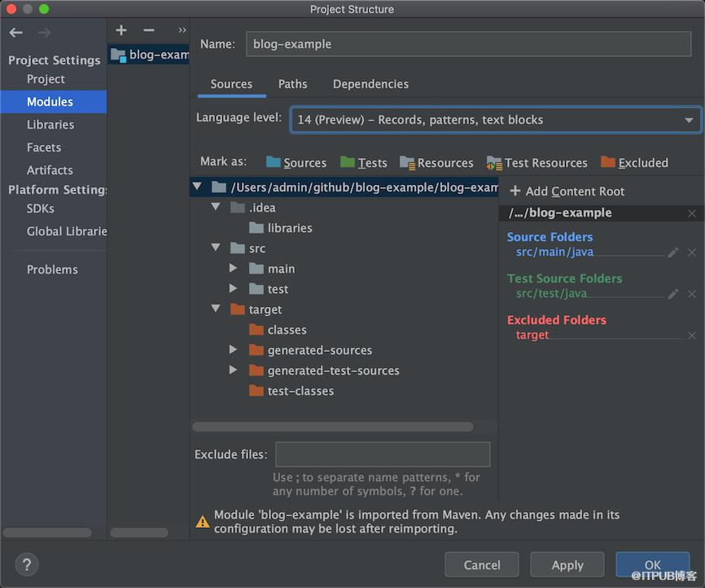Mark folder as Resources
The width and height of the screenshot is (705, 588).
[x=436, y=162]
